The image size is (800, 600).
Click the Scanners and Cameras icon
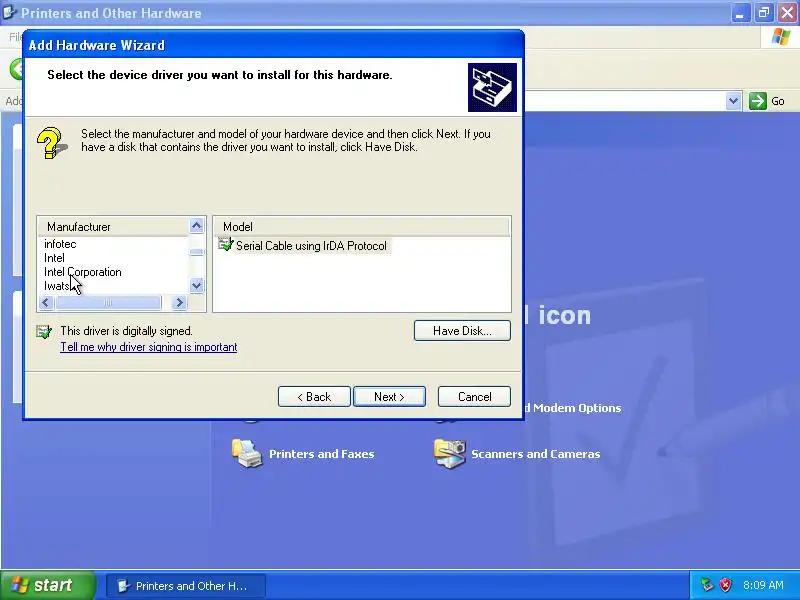point(449,453)
